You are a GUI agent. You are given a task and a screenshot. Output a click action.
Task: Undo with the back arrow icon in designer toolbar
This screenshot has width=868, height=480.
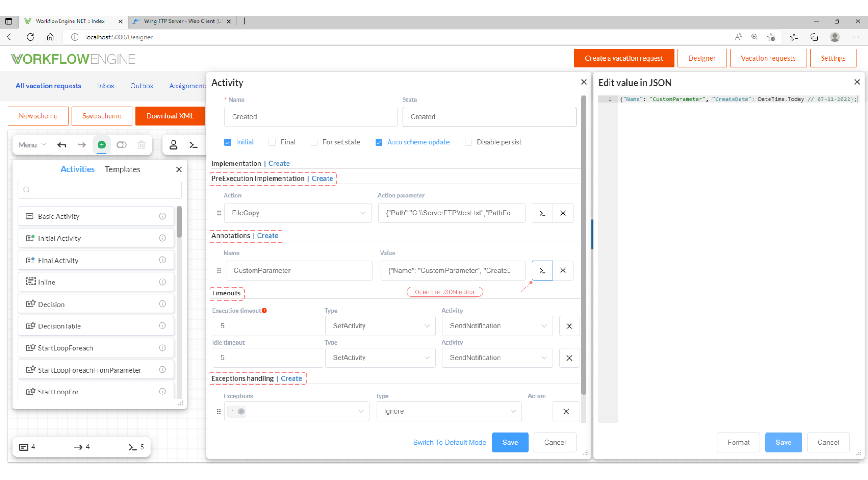(x=62, y=145)
